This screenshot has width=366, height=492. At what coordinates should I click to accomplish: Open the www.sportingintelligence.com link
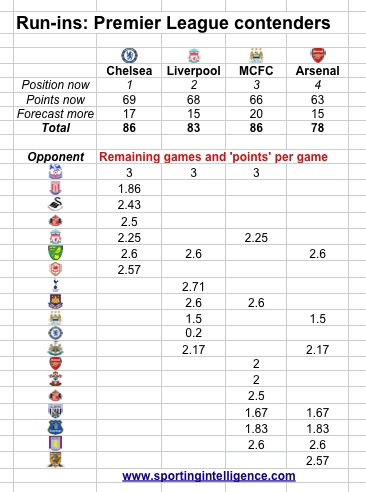[x=209, y=476]
